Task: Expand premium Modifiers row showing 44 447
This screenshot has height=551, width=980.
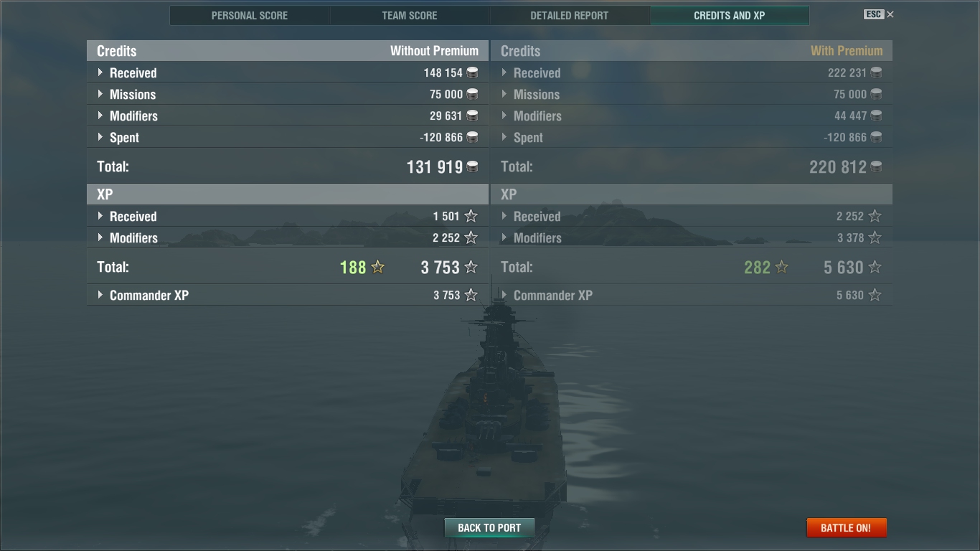Action: (692, 116)
